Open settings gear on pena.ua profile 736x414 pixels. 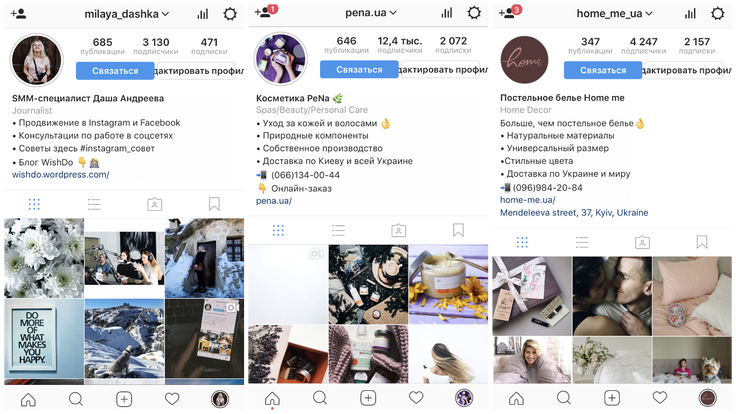474,13
